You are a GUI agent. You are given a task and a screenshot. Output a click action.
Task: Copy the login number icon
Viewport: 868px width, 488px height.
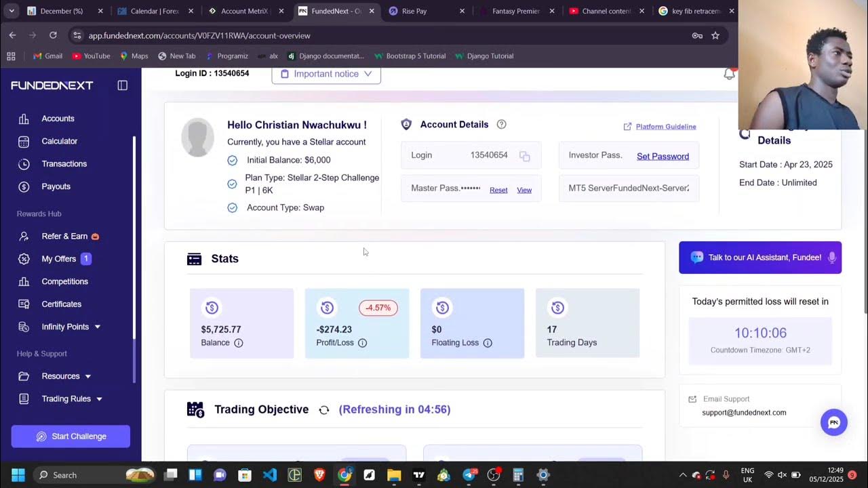click(524, 156)
